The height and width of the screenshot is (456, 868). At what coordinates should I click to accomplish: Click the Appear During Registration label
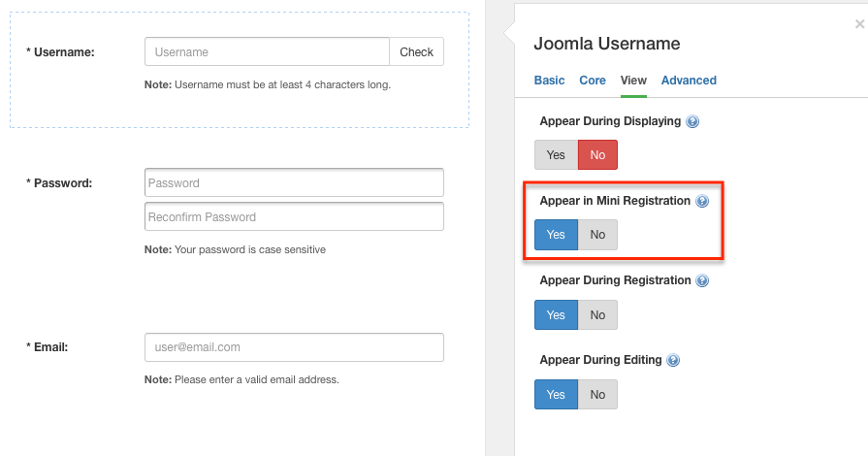coord(615,281)
